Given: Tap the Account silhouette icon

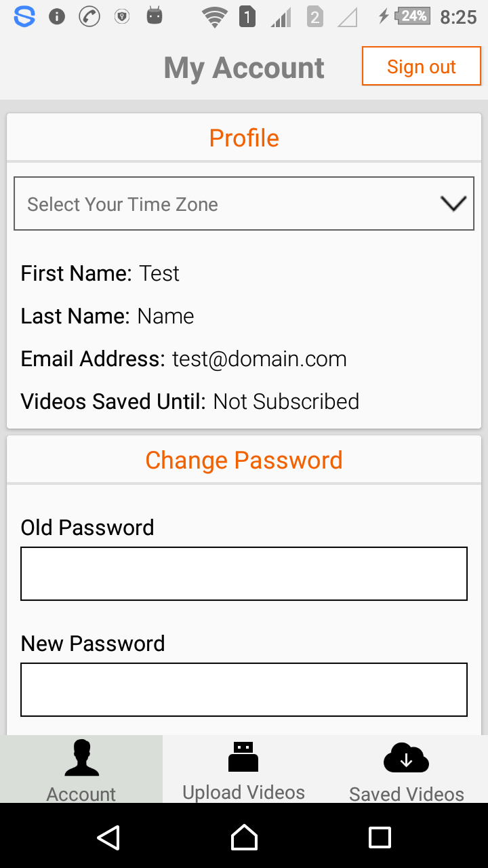Looking at the screenshot, I should [81, 757].
